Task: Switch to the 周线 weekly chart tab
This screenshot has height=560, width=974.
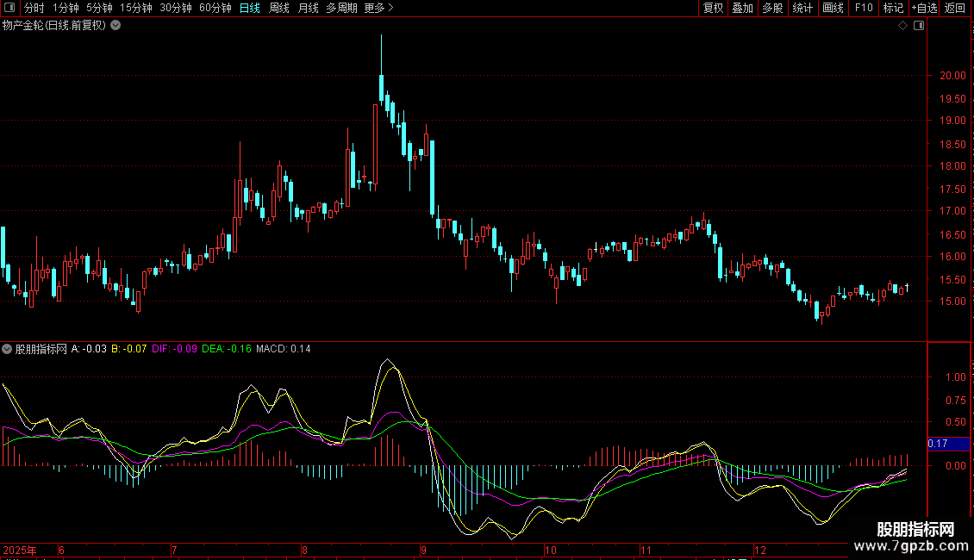Action: click(279, 8)
